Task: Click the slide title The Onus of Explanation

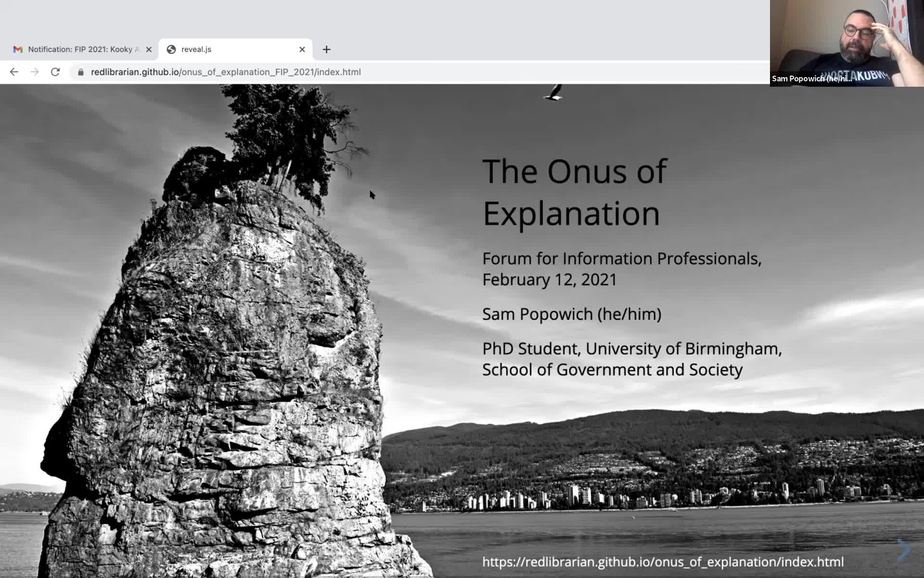Action: [x=575, y=192]
